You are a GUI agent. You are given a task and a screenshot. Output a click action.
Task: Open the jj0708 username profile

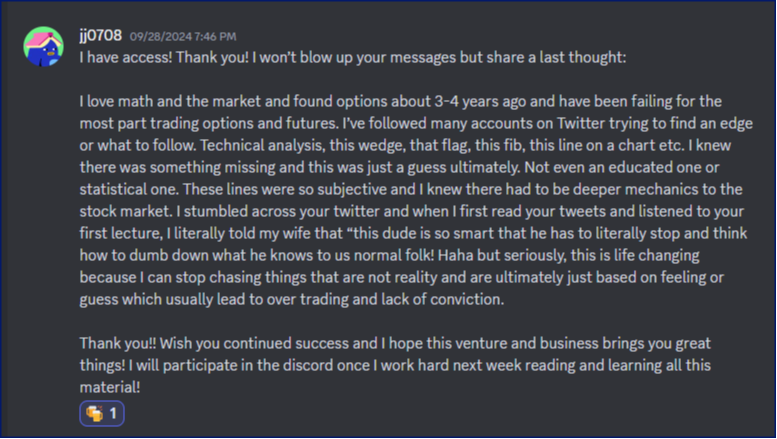100,36
